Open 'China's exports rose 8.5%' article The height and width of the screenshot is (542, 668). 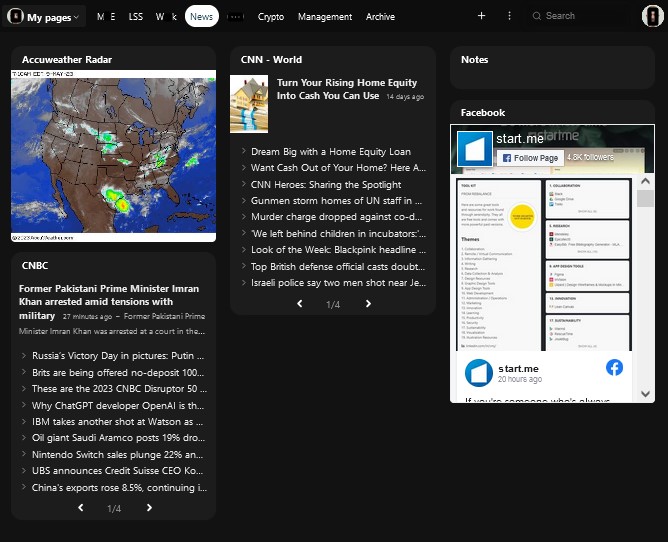(x=119, y=488)
